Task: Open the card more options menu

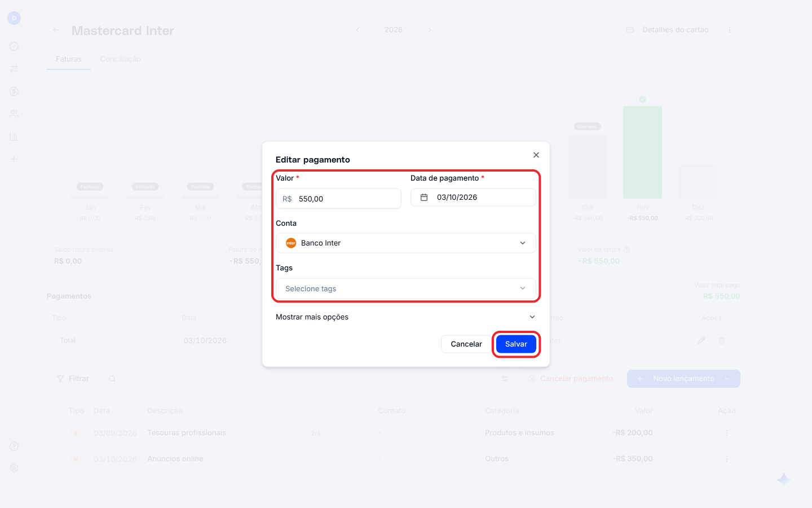Action: point(730,30)
